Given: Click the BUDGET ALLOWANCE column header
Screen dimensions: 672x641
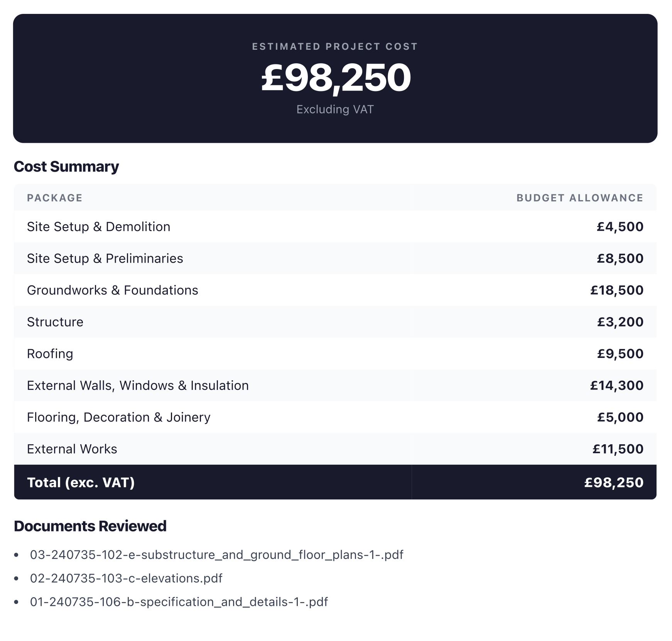Looking at the screenshot, I should pos(580,198).
